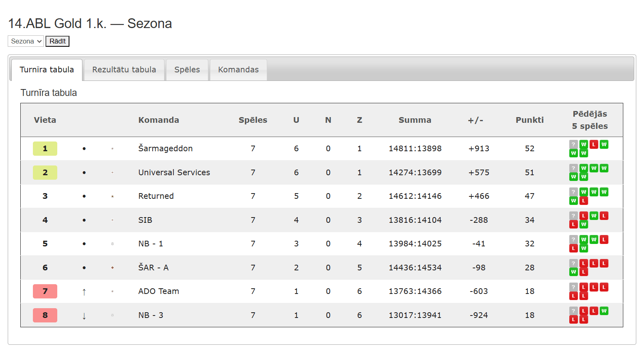Open the Spēles tab

click(187, 70)
